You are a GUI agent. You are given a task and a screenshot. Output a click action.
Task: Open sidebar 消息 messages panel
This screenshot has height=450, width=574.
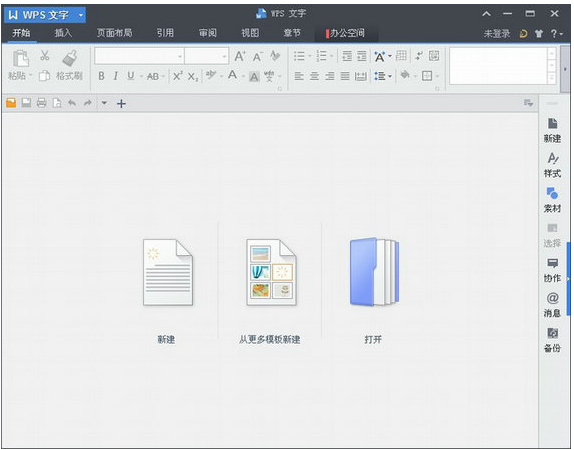[x=552, y=305]
